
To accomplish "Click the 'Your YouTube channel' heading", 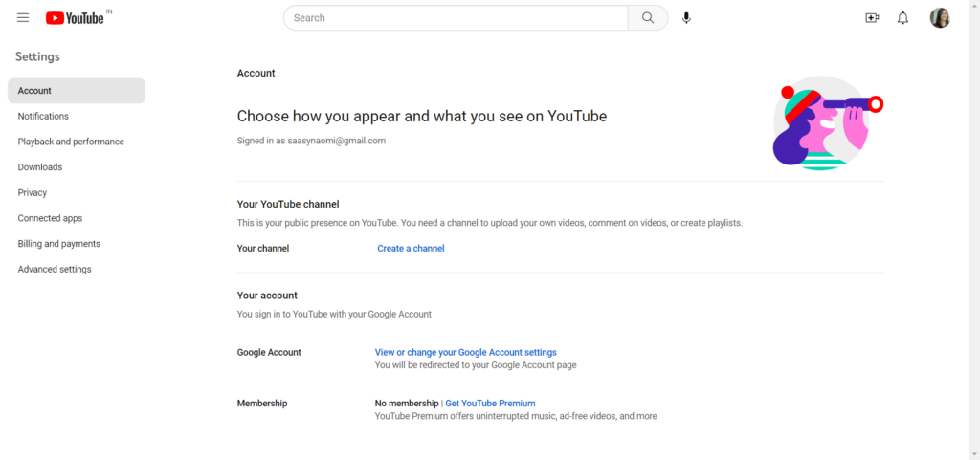I will click(x=288, y=204).
